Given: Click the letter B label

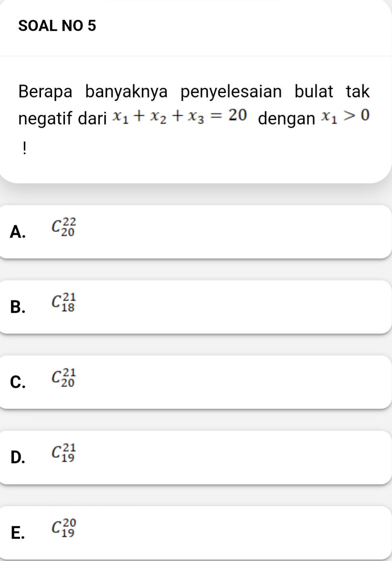Looking at the screenshot, I should click(x=18, y=307).
